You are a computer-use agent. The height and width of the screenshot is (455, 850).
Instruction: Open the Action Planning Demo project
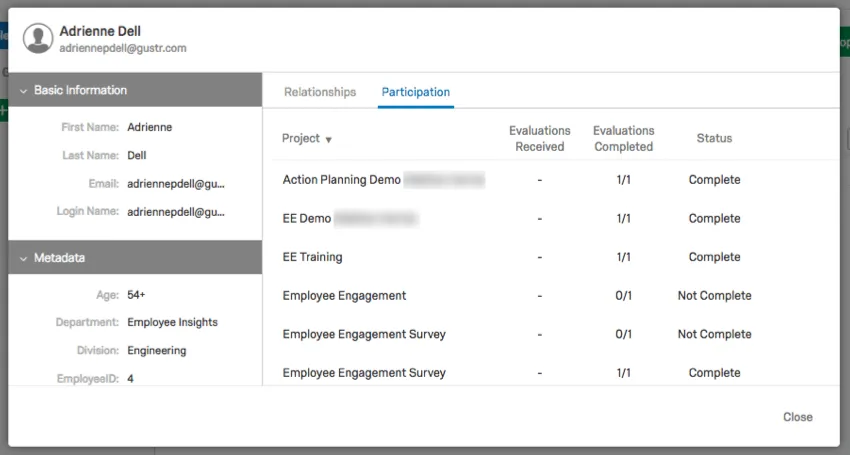click(x=342, y=180)
